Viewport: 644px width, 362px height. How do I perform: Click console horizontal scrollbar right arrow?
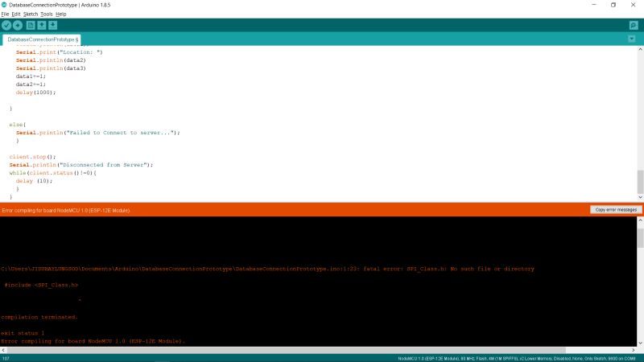click(633, 350)
